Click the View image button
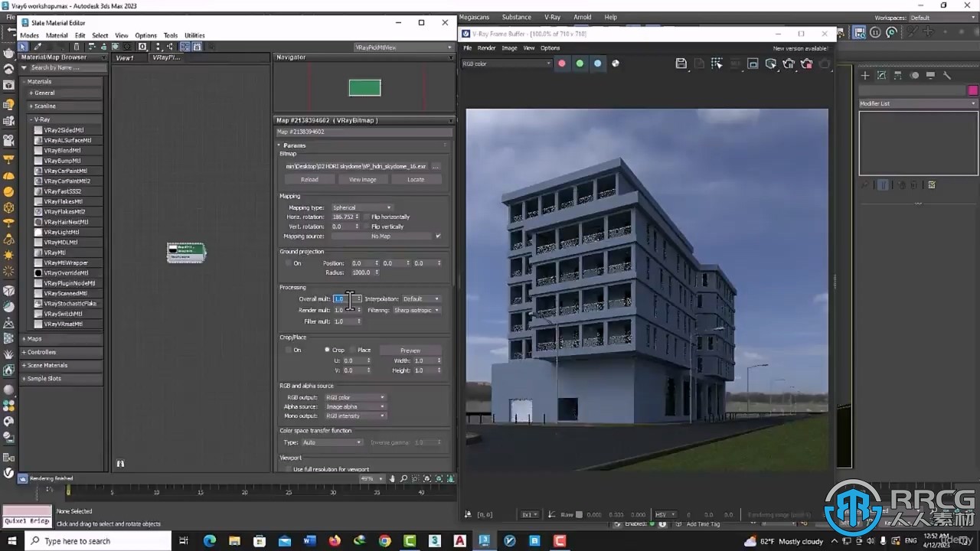Viewport: 980px width, 551px height. (362, 179)
